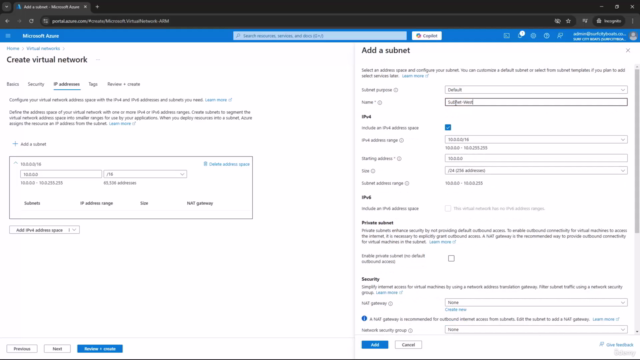The image size is (640, 360).
Task: Collapse the 10.0.0.0/16 address space
Action: [x=16, y=163]
